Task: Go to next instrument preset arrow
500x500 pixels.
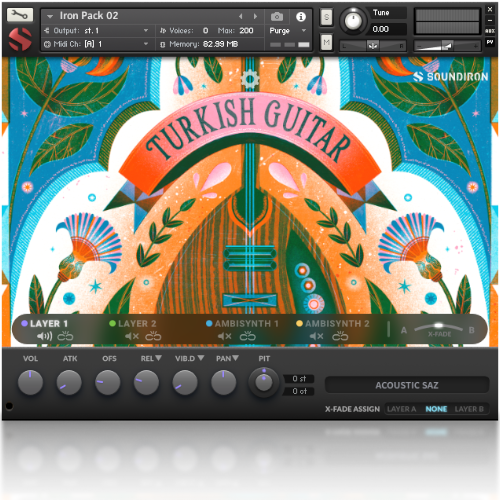Action: coord(255,16)
